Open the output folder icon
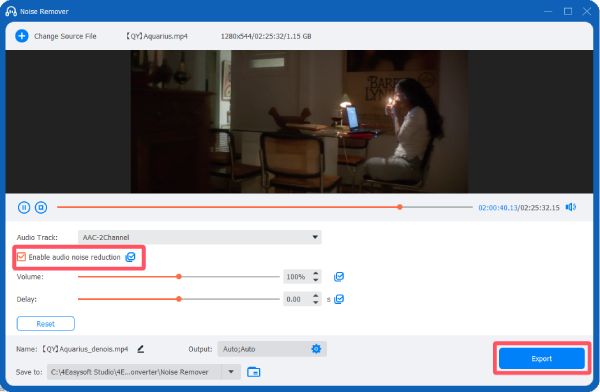 253,372
